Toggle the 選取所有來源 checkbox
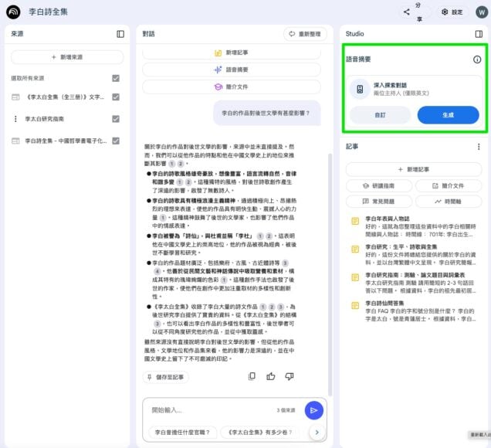491x448 pixels. click(116, 78)
